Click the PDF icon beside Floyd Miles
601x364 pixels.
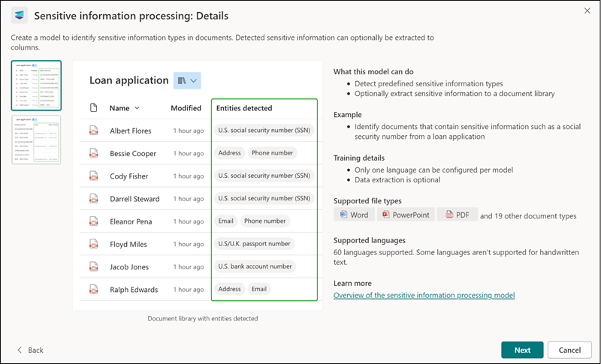pos(93,244)
